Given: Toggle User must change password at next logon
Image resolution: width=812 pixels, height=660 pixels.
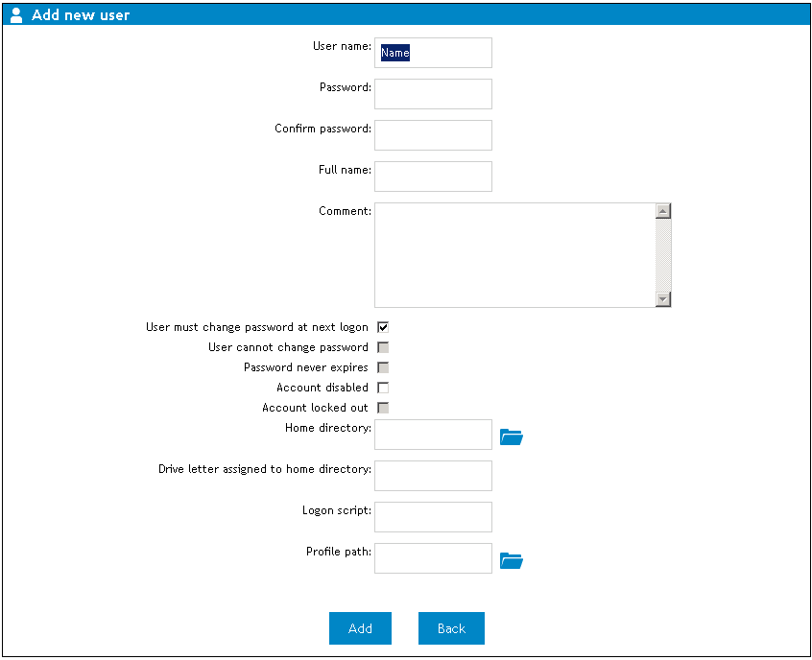Looking at the screenshot, I should (383, 327).
